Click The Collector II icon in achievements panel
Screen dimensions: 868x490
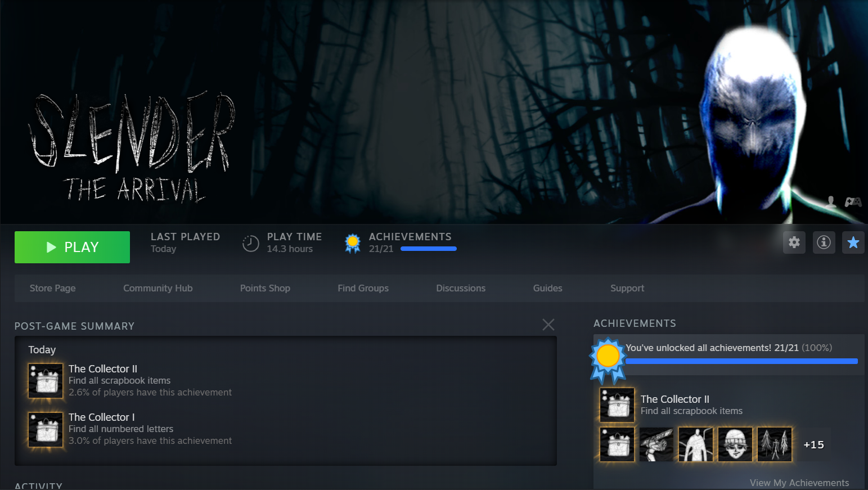coord(617,405)
